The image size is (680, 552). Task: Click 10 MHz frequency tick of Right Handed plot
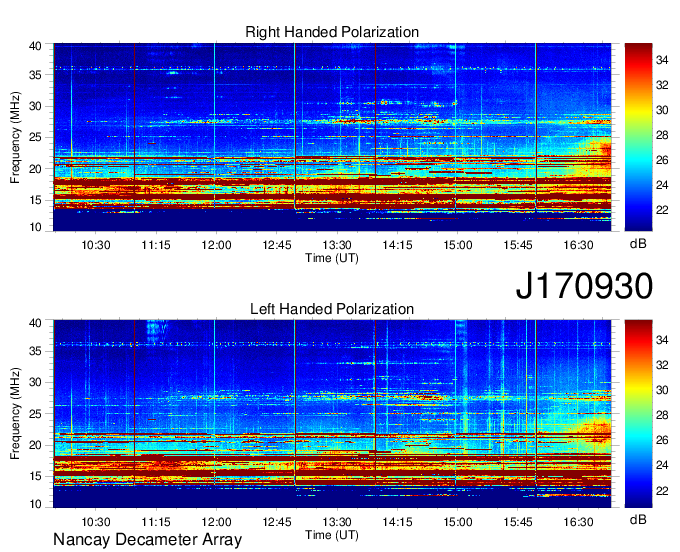click(35, 227)
